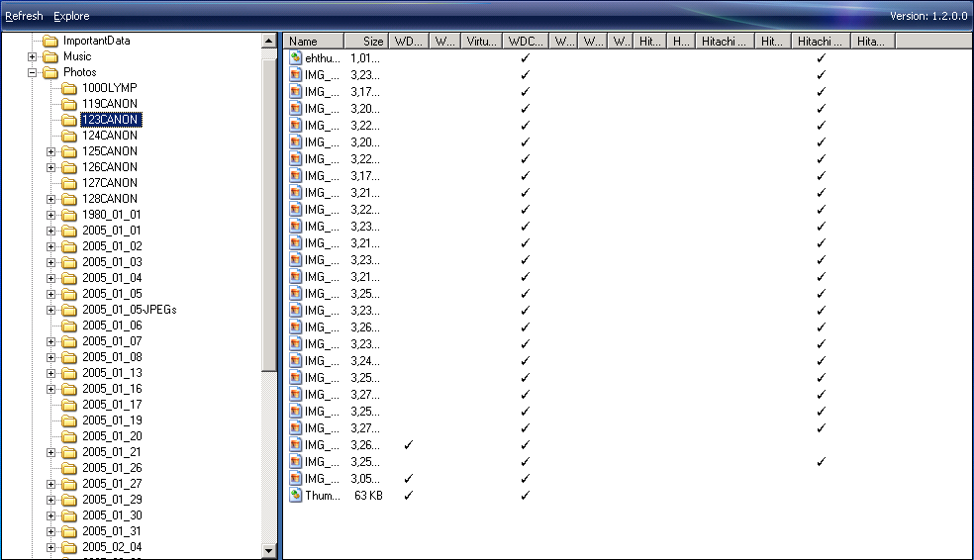Select the 2005_01_17 folder icon
Viewport: 974px width, 560px height.
(x=69, y=405)
